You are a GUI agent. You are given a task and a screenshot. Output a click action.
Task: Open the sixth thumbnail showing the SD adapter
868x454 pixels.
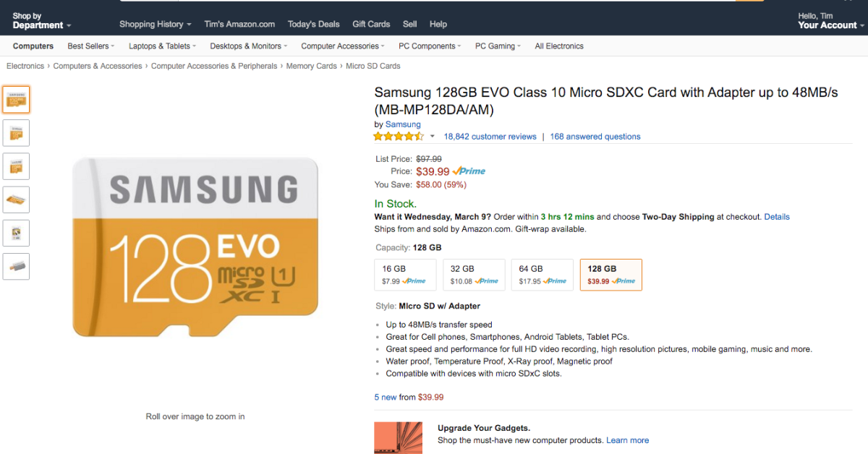click(16, 266)
